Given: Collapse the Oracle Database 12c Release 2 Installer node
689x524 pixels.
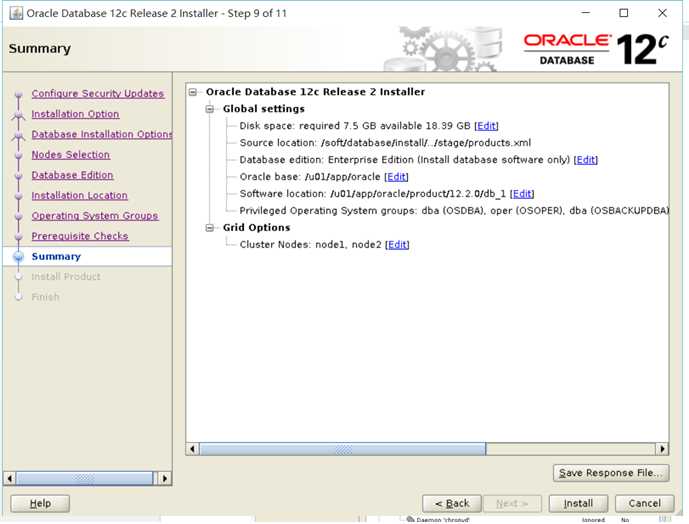Looking at the screenshot, I should (193, 92).
